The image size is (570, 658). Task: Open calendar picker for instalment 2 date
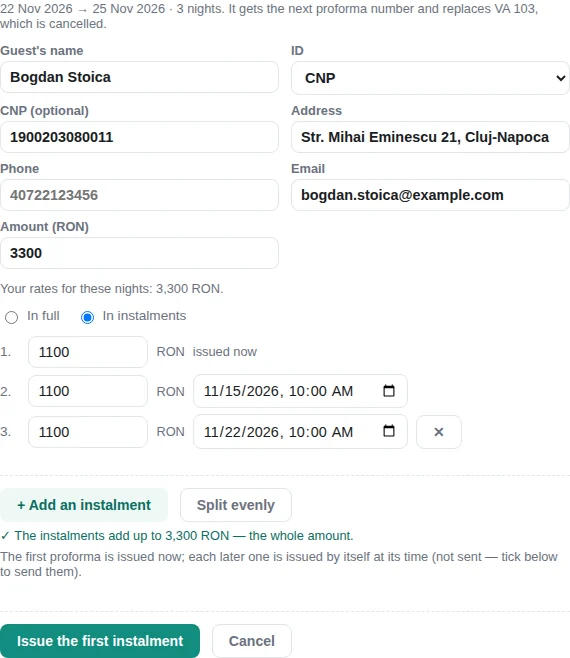389,391
